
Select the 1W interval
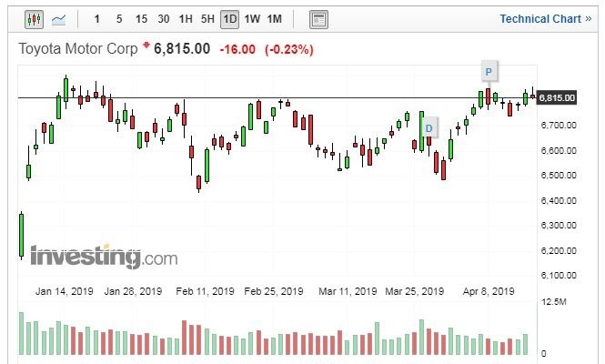(x=252, y=19)
